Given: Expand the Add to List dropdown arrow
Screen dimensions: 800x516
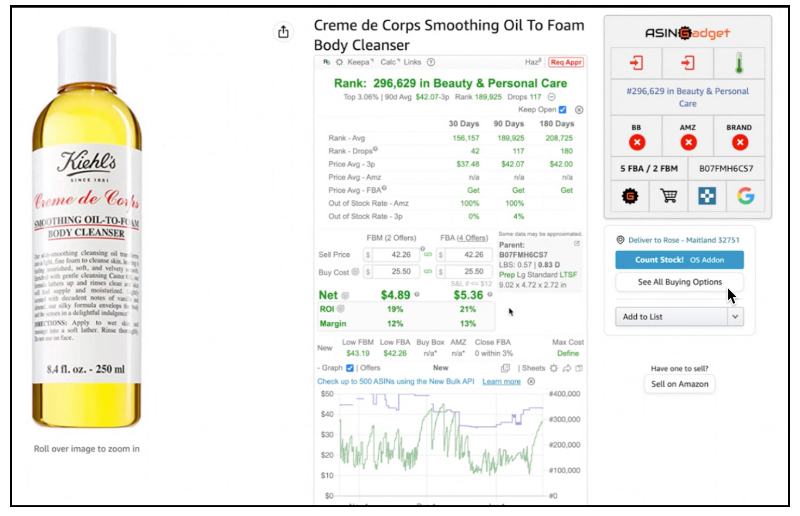Looking at the screenshot, I should [735, 317].
